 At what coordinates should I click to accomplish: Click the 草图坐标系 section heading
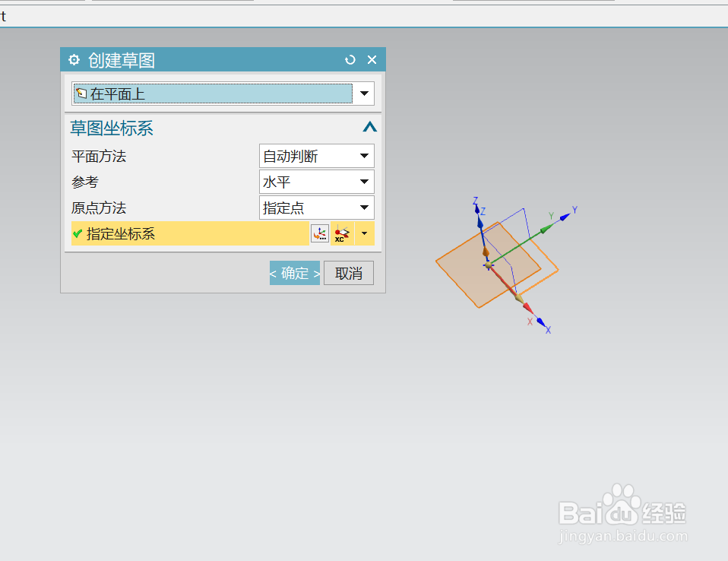coord(112,128)
